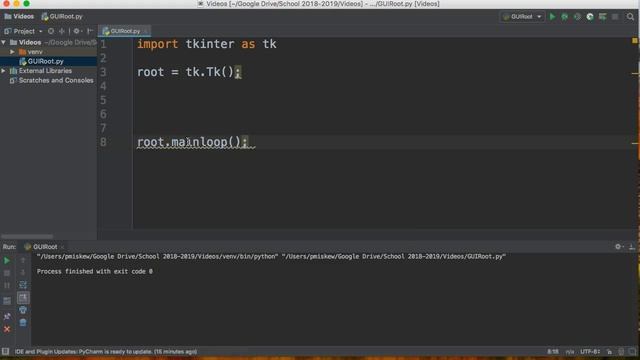Image resolution: width=640 pixels, height=360 pixels.
Task: Run GUIRoot with the top toolbar play icon
Action: coord(552,17)
